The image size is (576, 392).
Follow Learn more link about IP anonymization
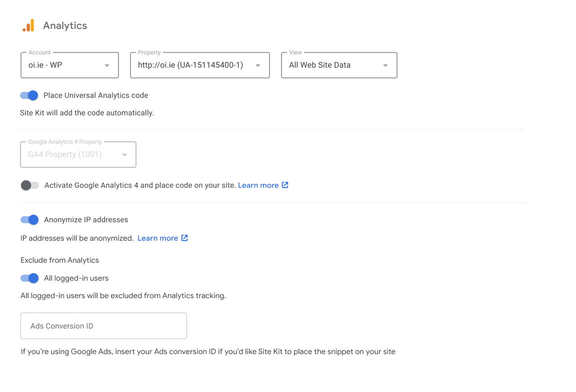pyautogui.click(x=157, y=238)
